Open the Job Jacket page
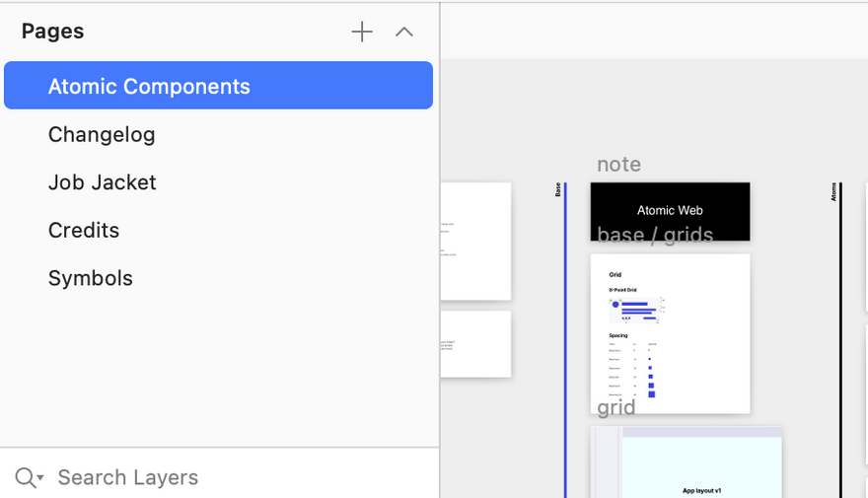The width and height of the screenshot is (868, 498). [x=103, y=182]
